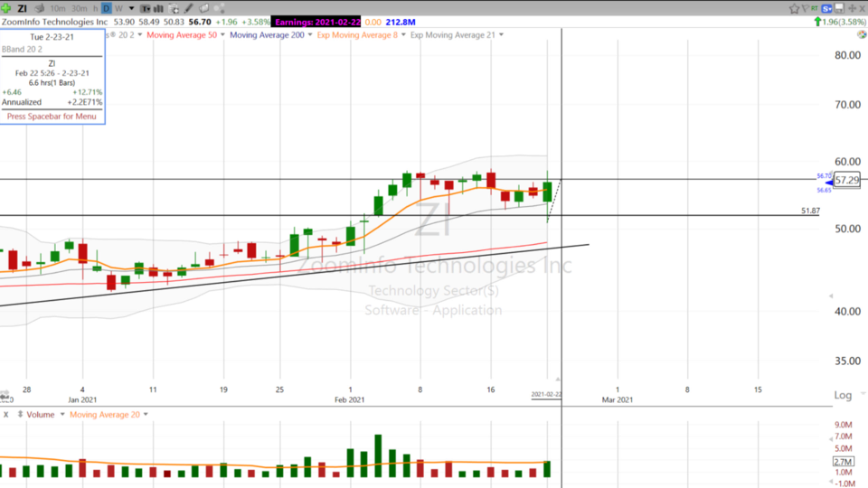Click the dropdown arrow beside Log
The image size is (868, 488).
(863, 394)
